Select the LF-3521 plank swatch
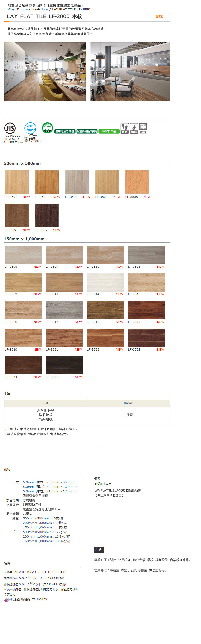 [x=64, y=337]
